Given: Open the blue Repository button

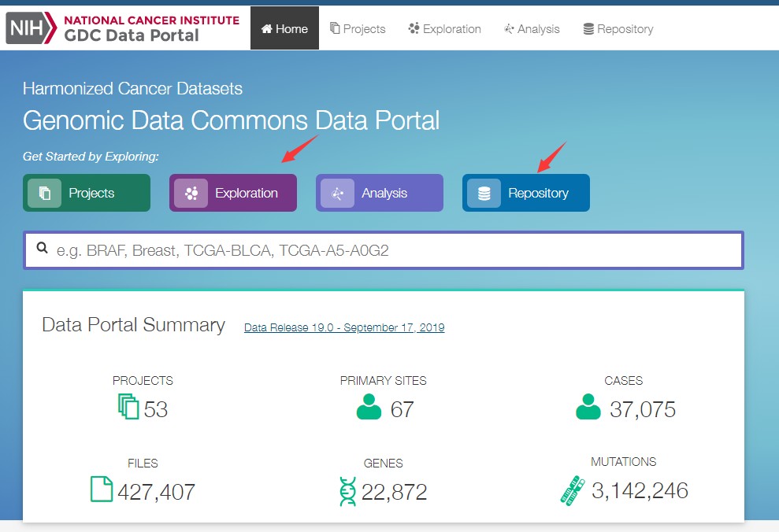Looking at the screenshot, I should pyautogui.click(x=526, y=193).
